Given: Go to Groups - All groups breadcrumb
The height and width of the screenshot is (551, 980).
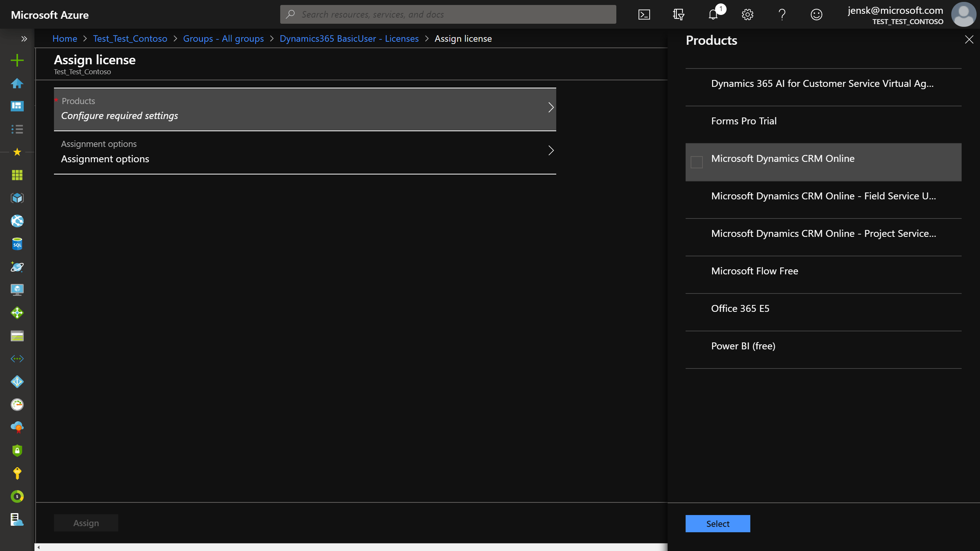Looking at the screenshot, I should click(223, 39).
